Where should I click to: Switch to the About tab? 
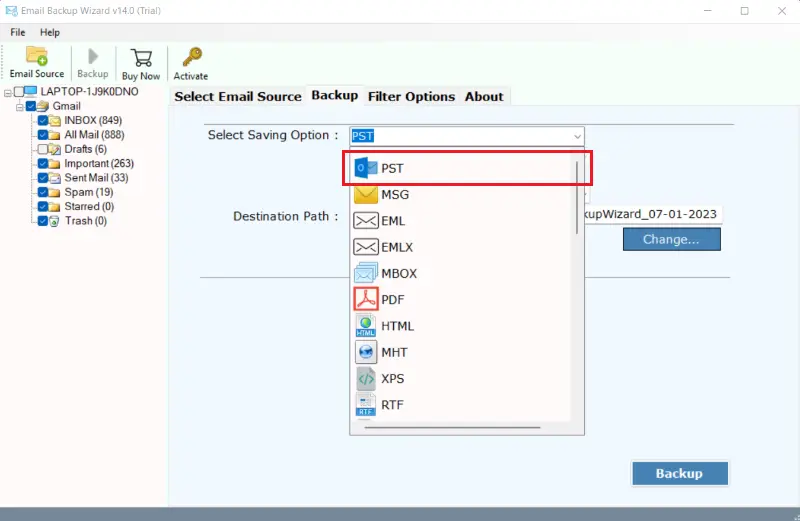pos(484,96)
